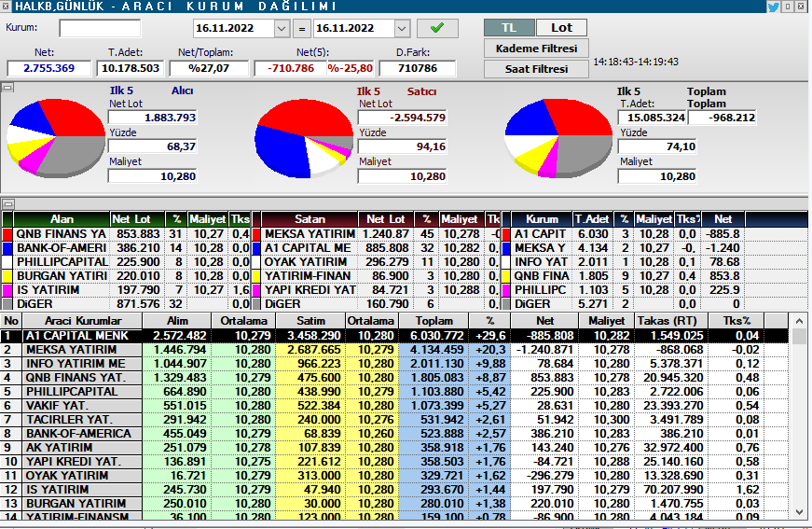Sort by the Satim column header
Screen dimensions: 812x529
[310, 321]
